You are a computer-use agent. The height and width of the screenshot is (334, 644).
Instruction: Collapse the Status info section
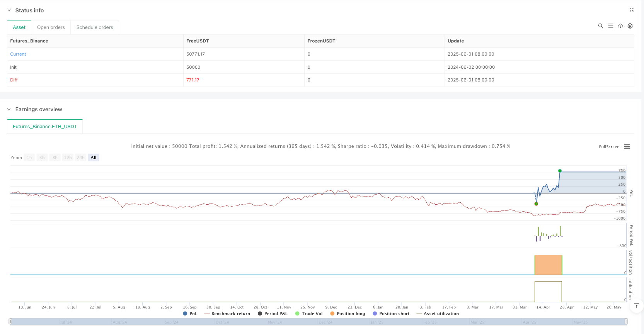coord(9,10)
